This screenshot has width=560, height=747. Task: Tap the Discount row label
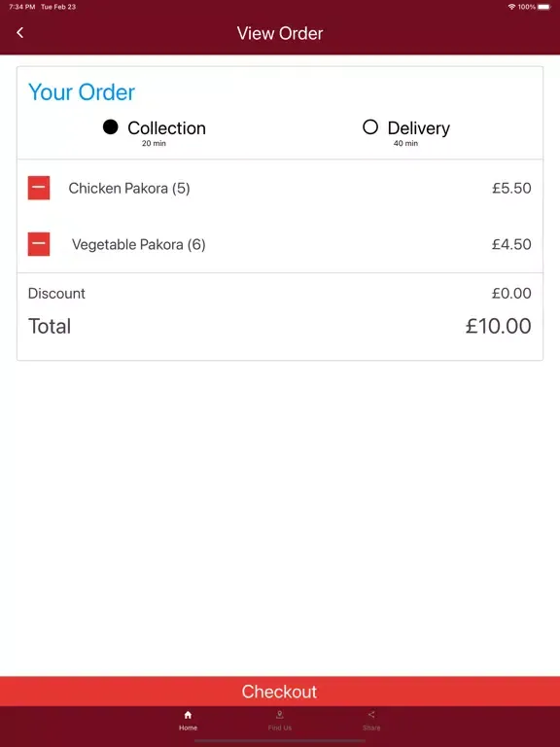click(x=56, y=293)
